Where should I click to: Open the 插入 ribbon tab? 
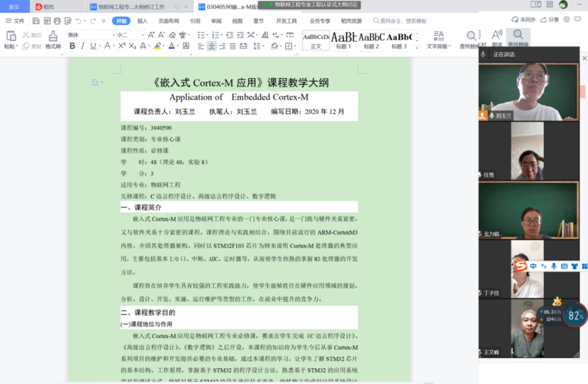(x=142, y=21)
